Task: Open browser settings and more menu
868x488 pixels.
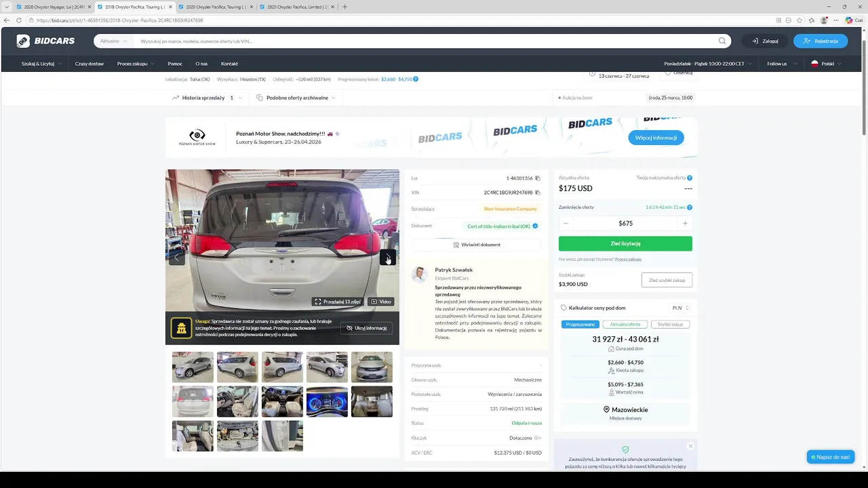Action: tap(836, 20)
